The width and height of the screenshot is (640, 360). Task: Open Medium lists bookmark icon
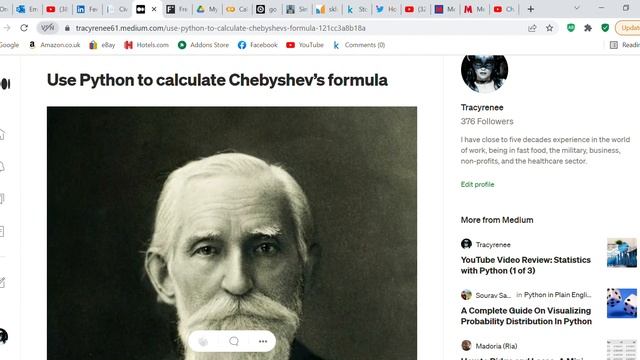coord(2,199)
